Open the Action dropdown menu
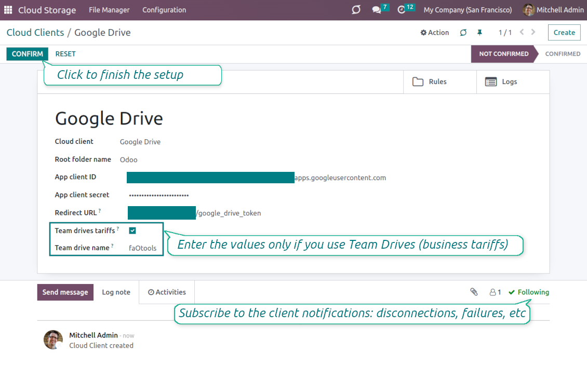The height and width of the screenshot is (392, 587). 435,33
